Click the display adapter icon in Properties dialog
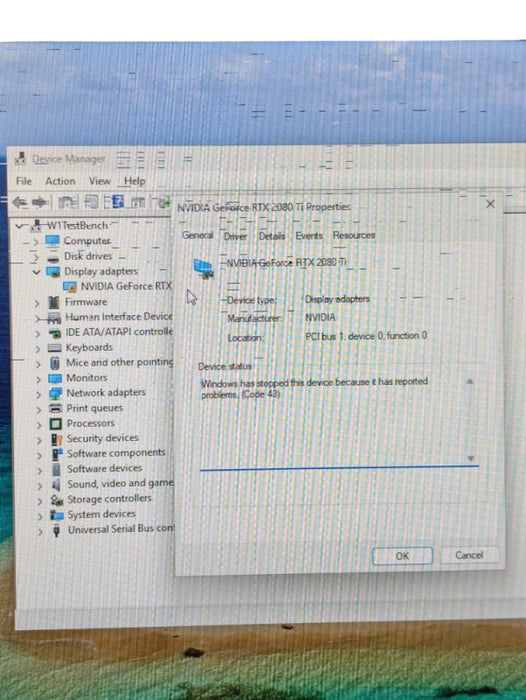Screen dimensions: 526x700 [x=203, y=269]
